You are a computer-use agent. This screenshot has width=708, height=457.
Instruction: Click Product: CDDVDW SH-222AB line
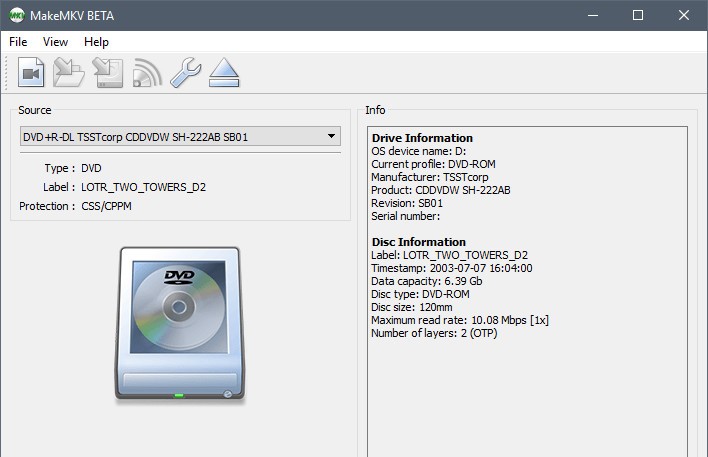pyautogui.click(x=441, y=190)
